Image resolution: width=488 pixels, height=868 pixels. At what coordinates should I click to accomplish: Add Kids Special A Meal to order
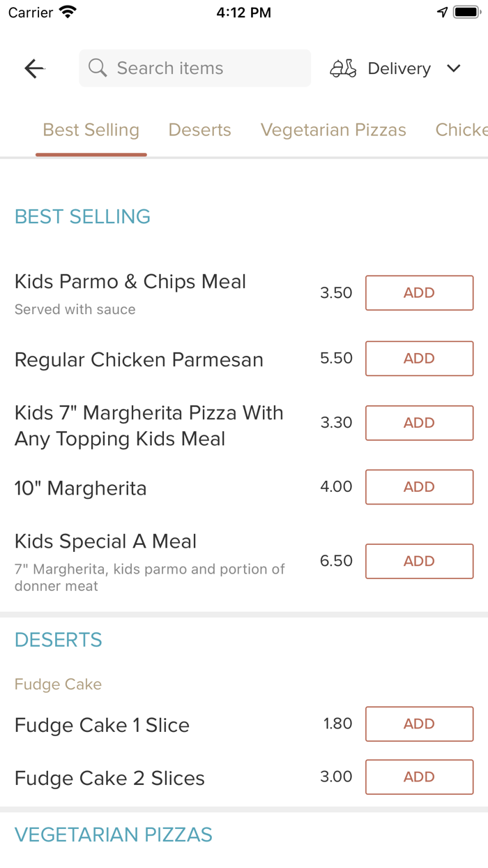coord(419,561)
